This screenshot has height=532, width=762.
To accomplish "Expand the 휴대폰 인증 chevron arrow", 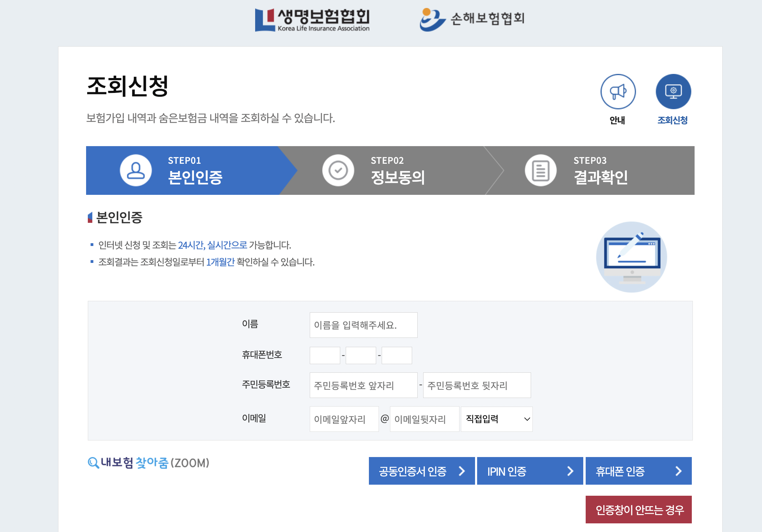I will (x=678, y=471).
